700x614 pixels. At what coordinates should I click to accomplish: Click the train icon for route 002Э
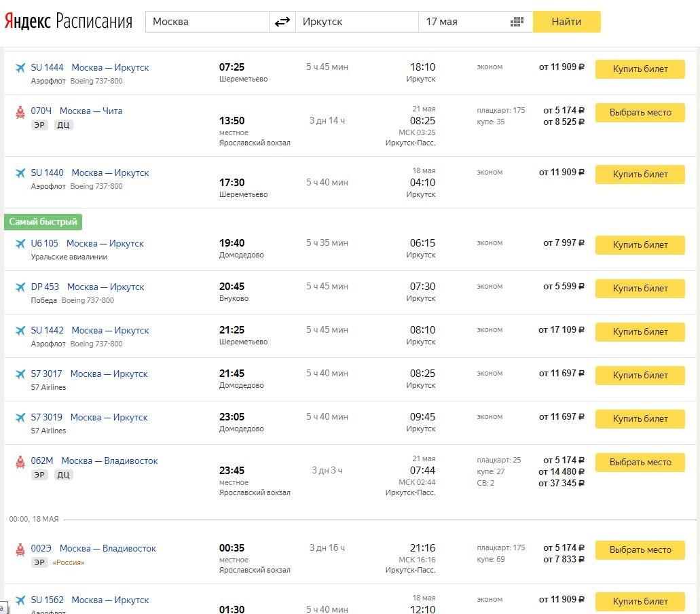pyautogui.click(x=20, y=549)
